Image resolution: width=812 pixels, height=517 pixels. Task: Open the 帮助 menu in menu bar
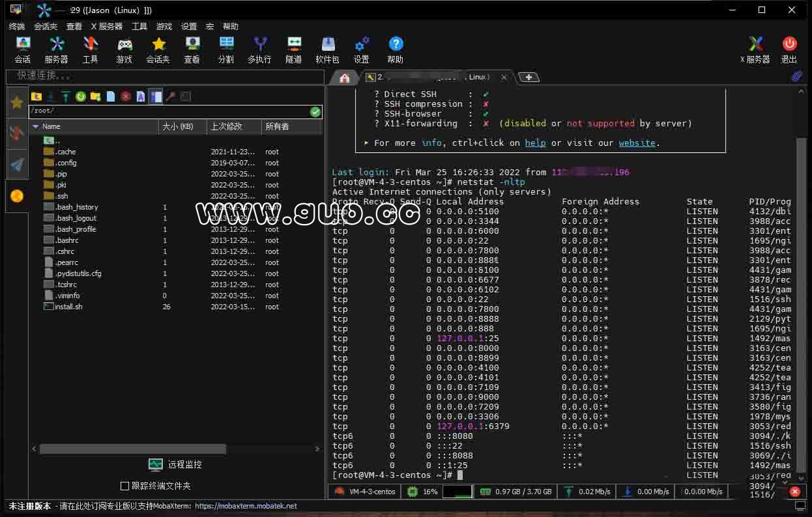[x=231, y=27]
